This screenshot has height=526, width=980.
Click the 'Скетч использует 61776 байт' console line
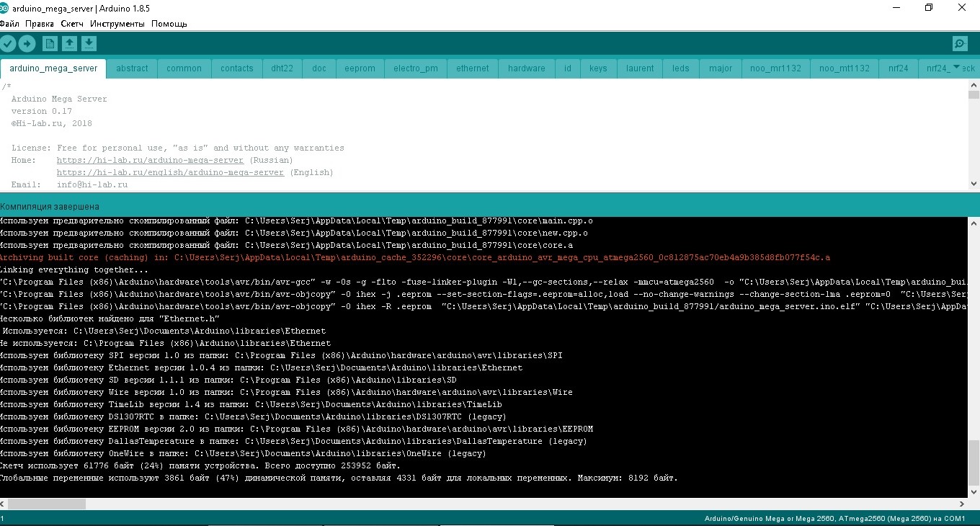click(x=200, y=465)
